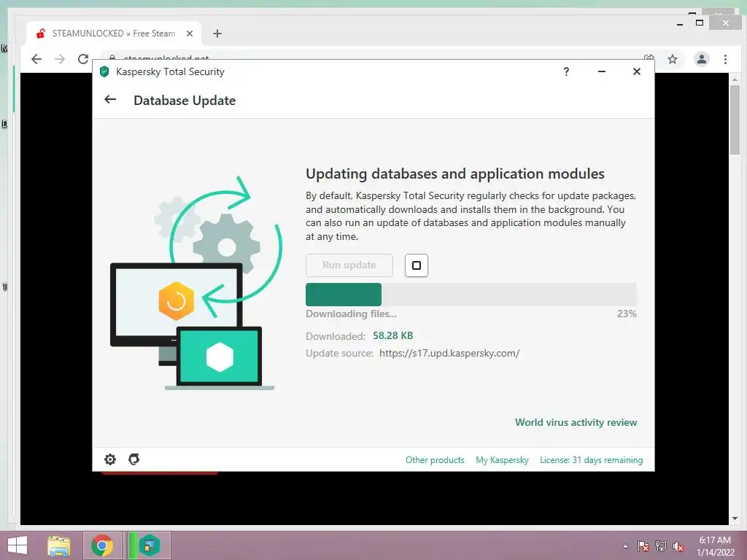The height and width of the screenshot is (560, 747).
Task: Click License: 31 days remaining link
Action: point(591,460)
